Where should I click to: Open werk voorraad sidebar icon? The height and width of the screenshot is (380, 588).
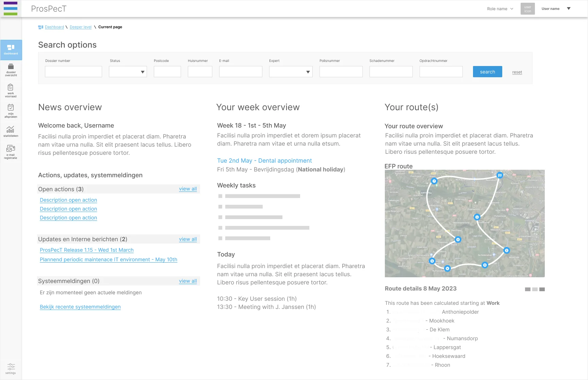tap(11, 90)
